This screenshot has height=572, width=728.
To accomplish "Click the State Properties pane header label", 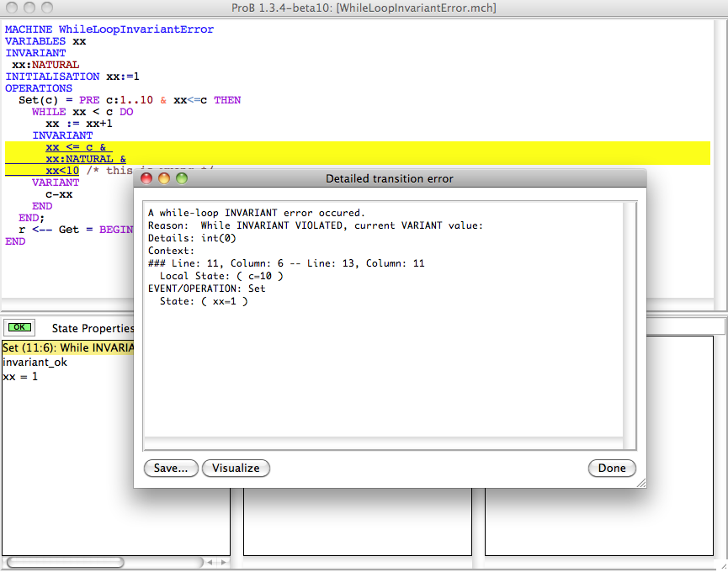I will point(93,328).
